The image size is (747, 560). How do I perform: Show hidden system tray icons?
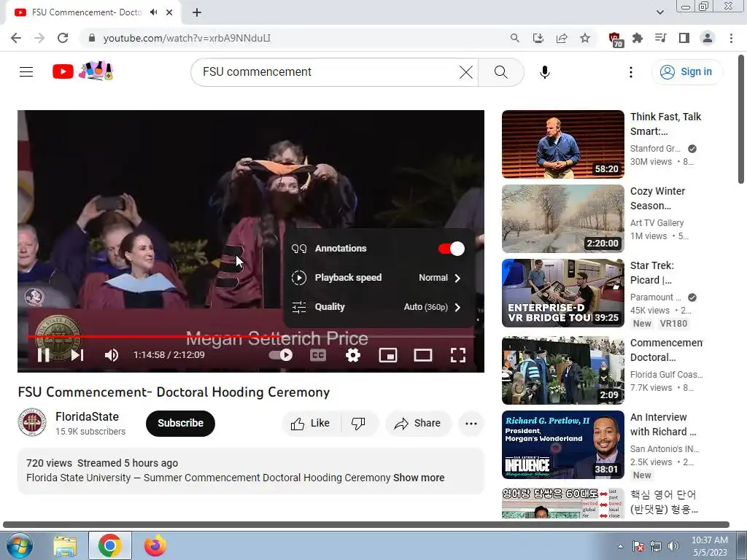620,546
